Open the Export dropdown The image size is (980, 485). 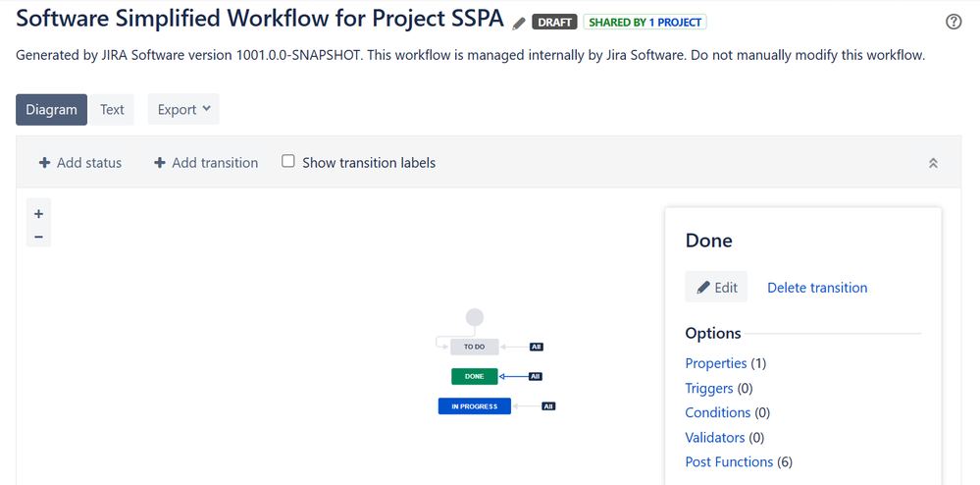183,110
